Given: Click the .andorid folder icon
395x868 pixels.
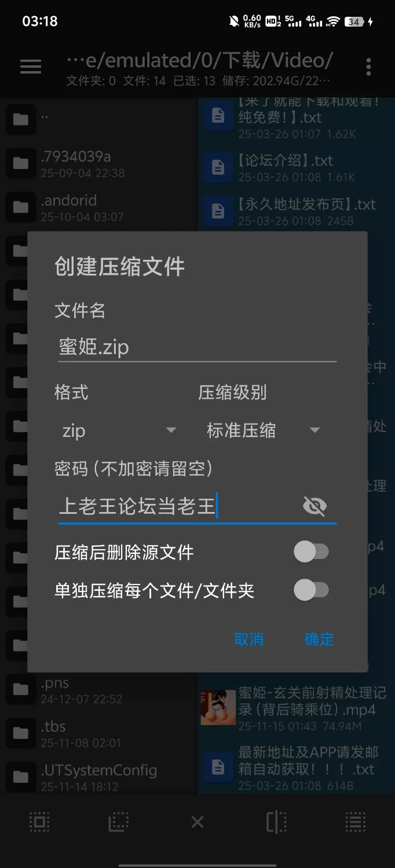Looking at the screenshot, I should tap(21, 207).
